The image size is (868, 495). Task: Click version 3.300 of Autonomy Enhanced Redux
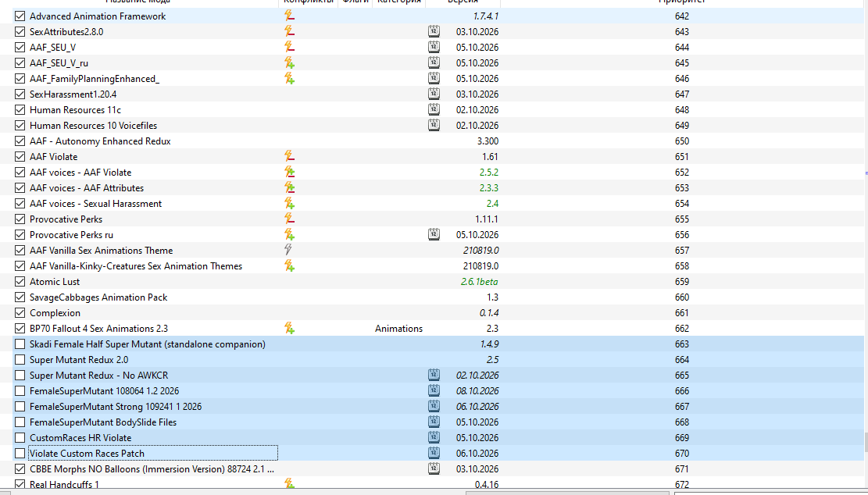(x=488, y=141)
